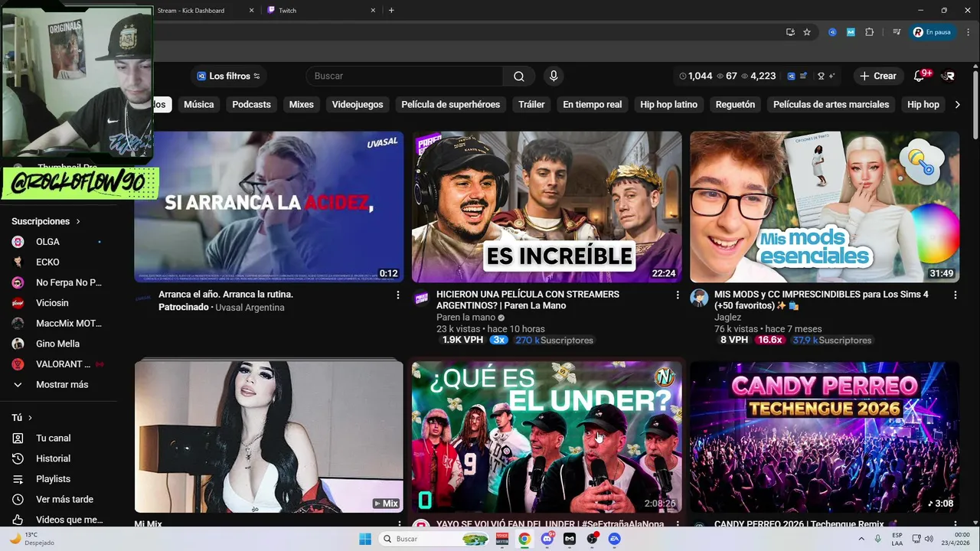
Task: Select the Videojuegos filter chip
Action: point(358,105)
